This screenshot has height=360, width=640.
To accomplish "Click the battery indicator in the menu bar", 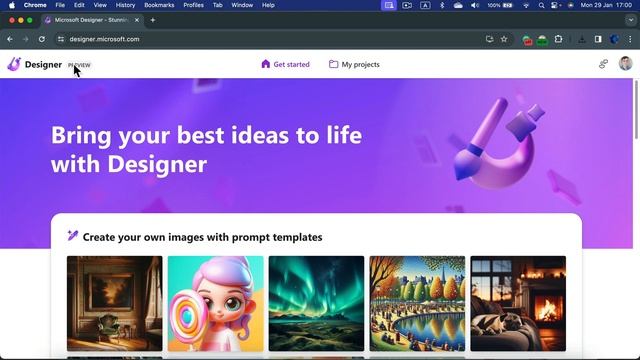I will 500,5.
